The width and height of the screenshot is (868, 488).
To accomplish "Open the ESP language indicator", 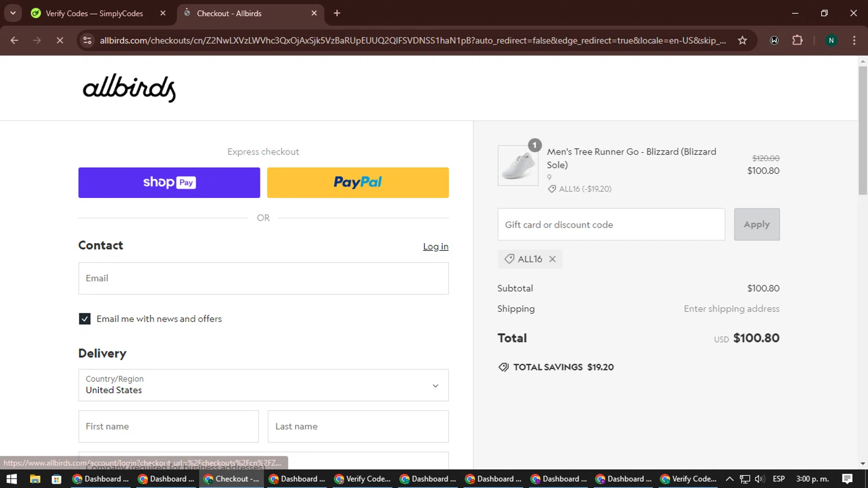I will pos(779,479).
